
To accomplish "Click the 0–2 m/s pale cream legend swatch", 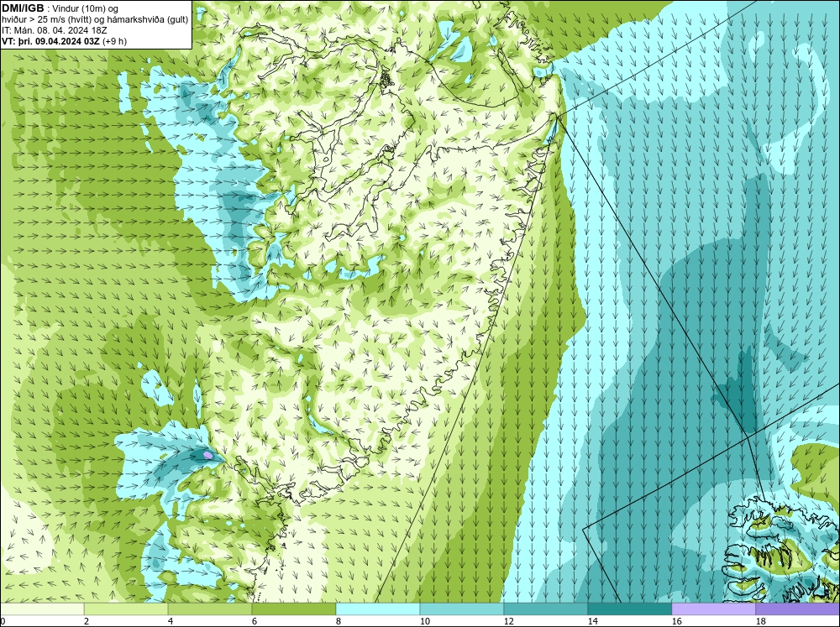I will [42, 609].
